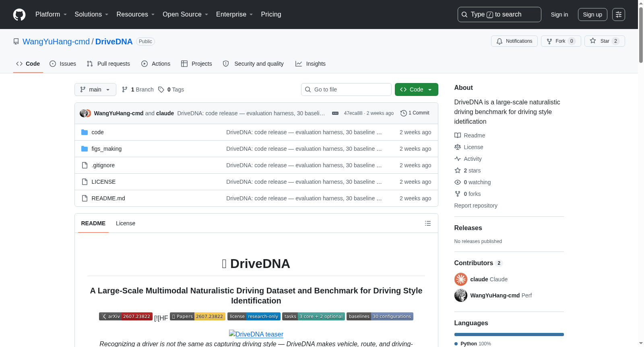
Task: Click claude contributor avatar
Action: click(461, 279)
